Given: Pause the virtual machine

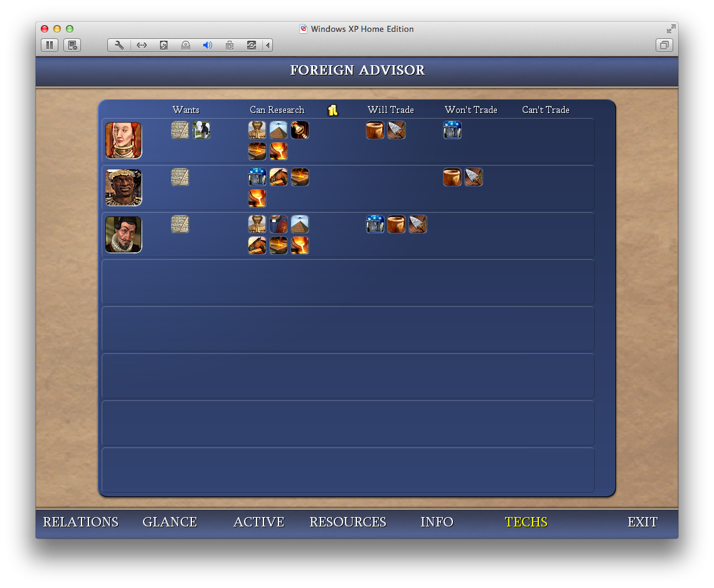Looking at the screenshot, I should pyautogui.click(x=50, y=45).
